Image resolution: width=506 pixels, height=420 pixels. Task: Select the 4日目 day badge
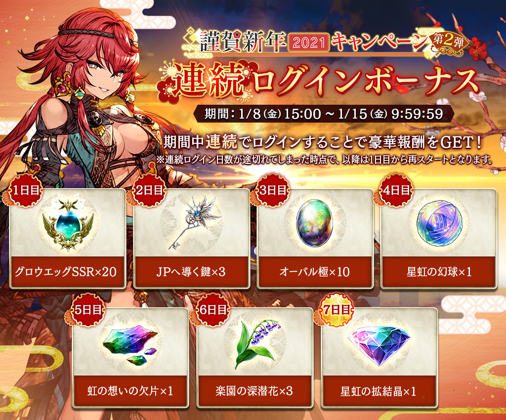396,190
